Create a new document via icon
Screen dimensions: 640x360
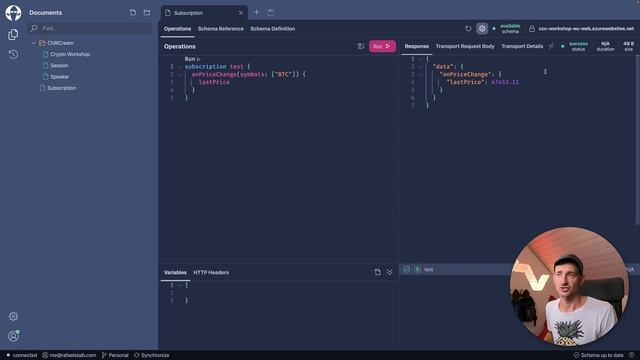tap(133, 13)
